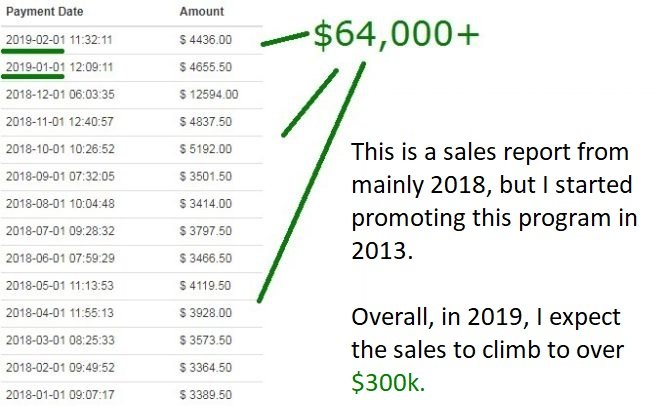Click the $ 3389.50 amount
Viewport: 658px width, 413px height.
pos(206,395)
